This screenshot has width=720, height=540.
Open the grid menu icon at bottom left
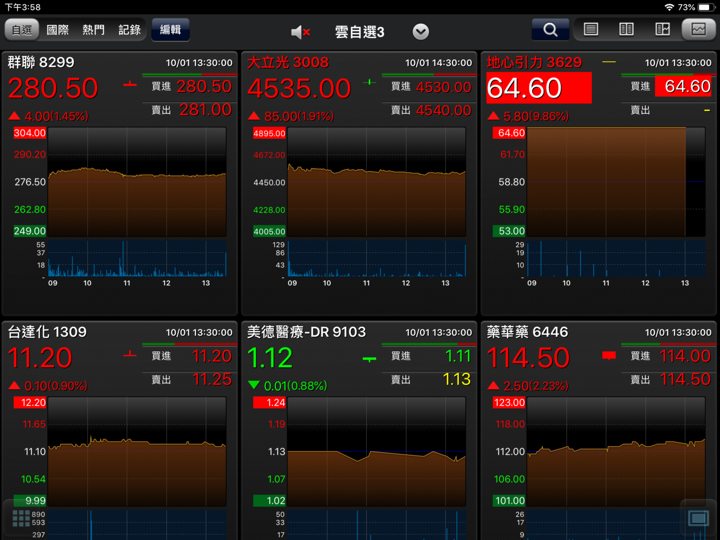point(21,517)
